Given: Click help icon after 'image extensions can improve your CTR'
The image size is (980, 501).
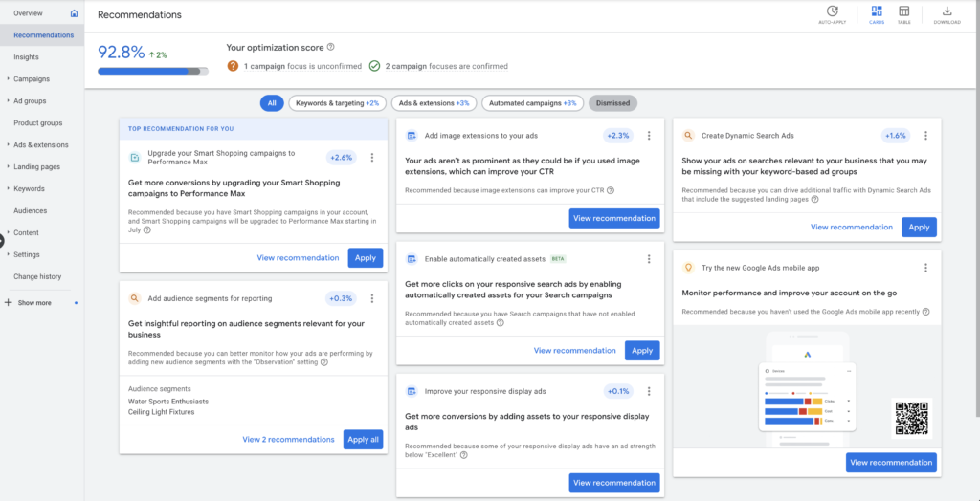Looking at the screenshot, I should [610, 190].
